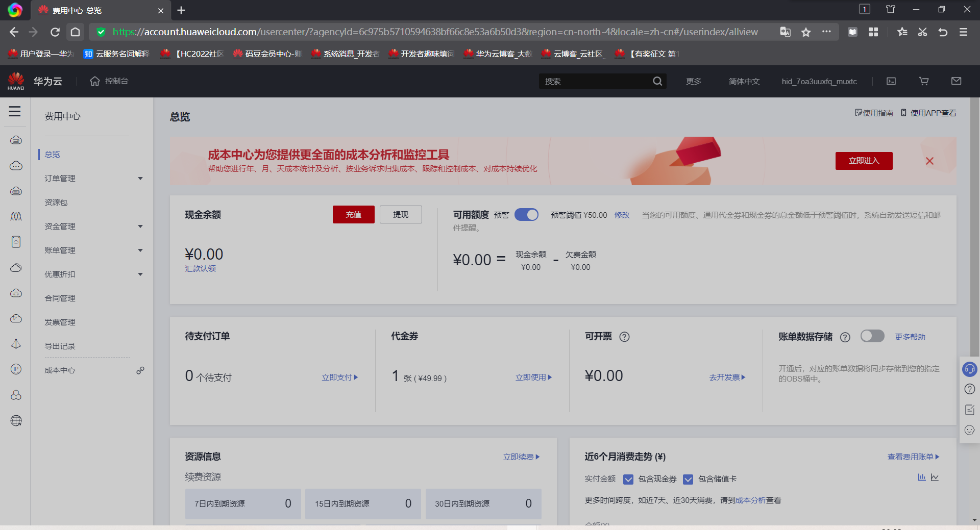This screenshot has width=980, height=530.
Task: Open the browser favorites list icon
Action: tap(902, 32)
